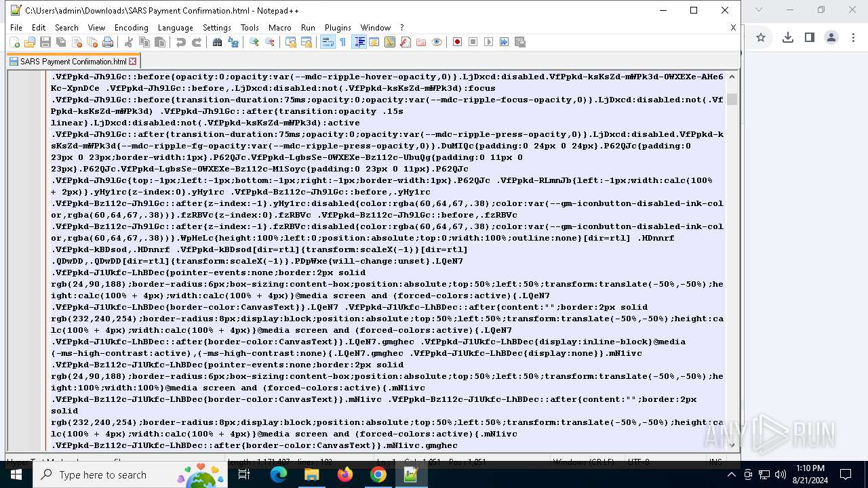868x488 pixels.
Task: Open the Tools menu
Action: [250, 28]
